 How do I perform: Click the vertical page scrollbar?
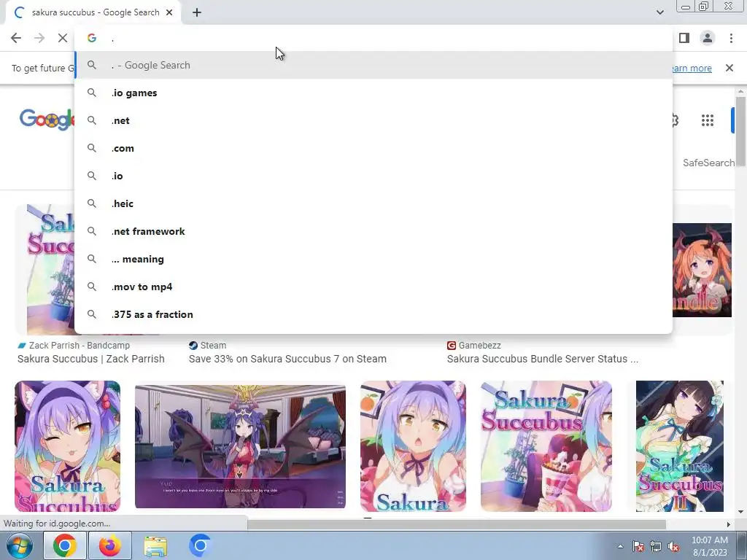[740, 131]
